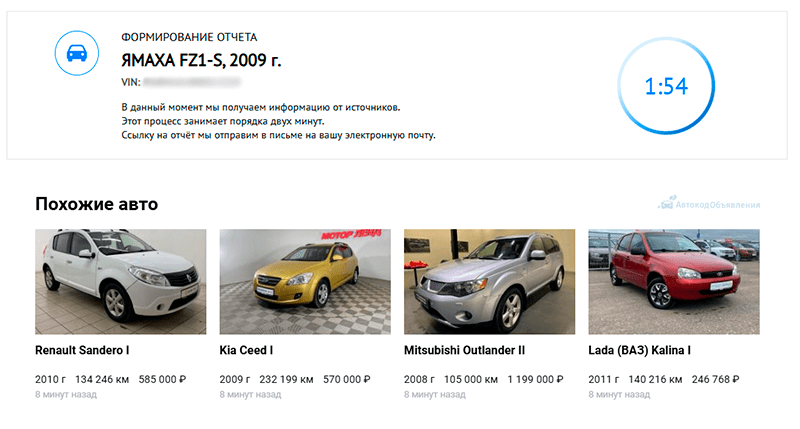Click the blue car icon in circle
This screenshot has width=800, height=429.
point(77,53)
